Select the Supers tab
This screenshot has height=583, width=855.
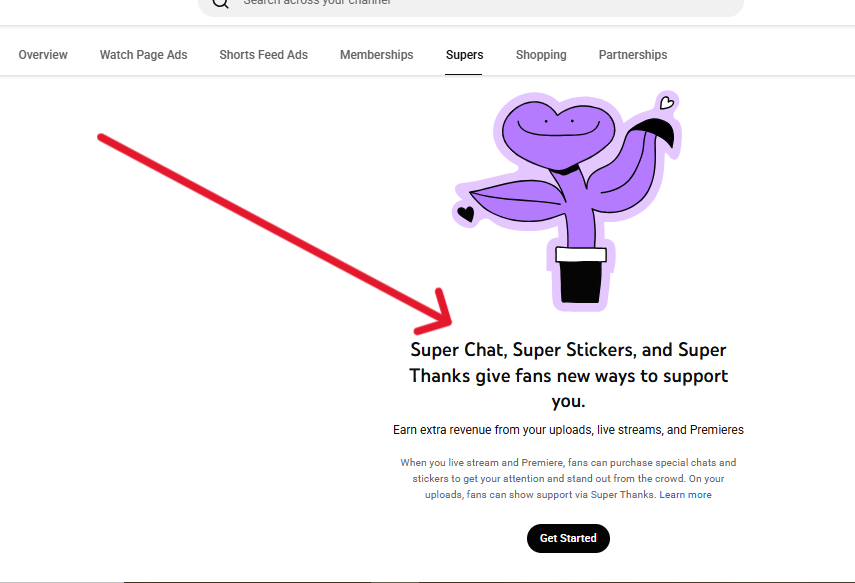(x=465, y=55)
